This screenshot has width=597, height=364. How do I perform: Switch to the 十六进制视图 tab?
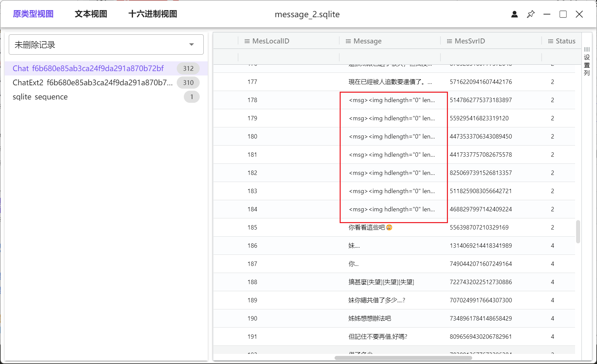point(152,14)
